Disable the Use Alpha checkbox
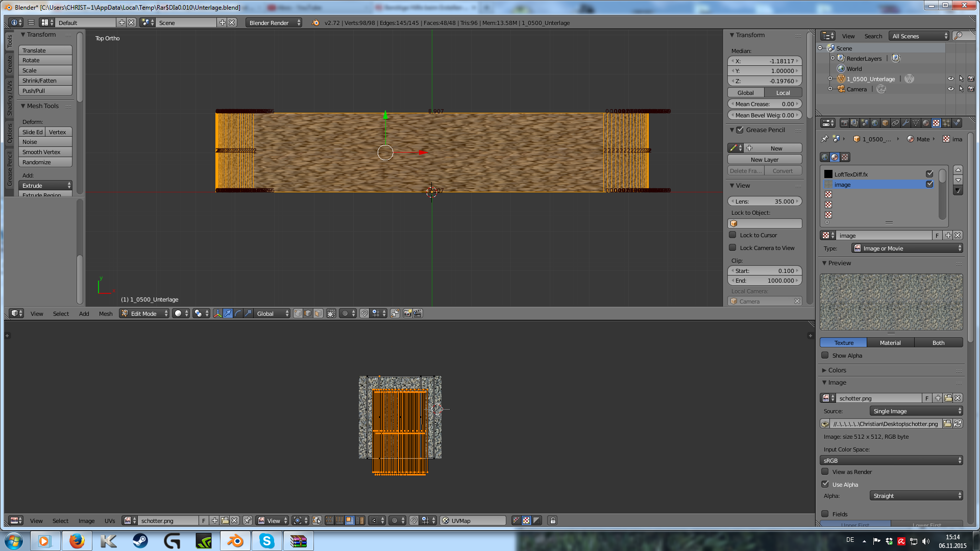This screenshot has height=551, width=980. (x=825, y=484)
